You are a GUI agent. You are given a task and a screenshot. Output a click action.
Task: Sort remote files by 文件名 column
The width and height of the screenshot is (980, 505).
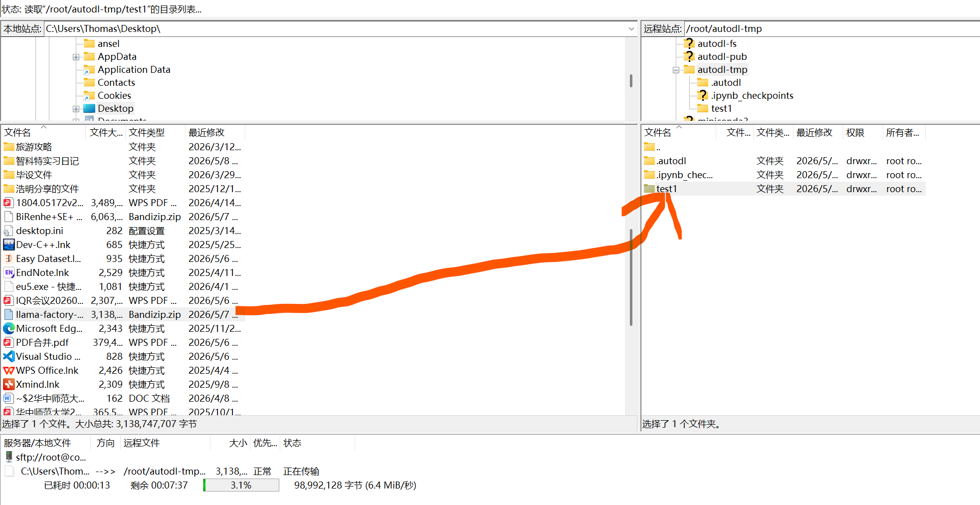(x=678, y=133)
